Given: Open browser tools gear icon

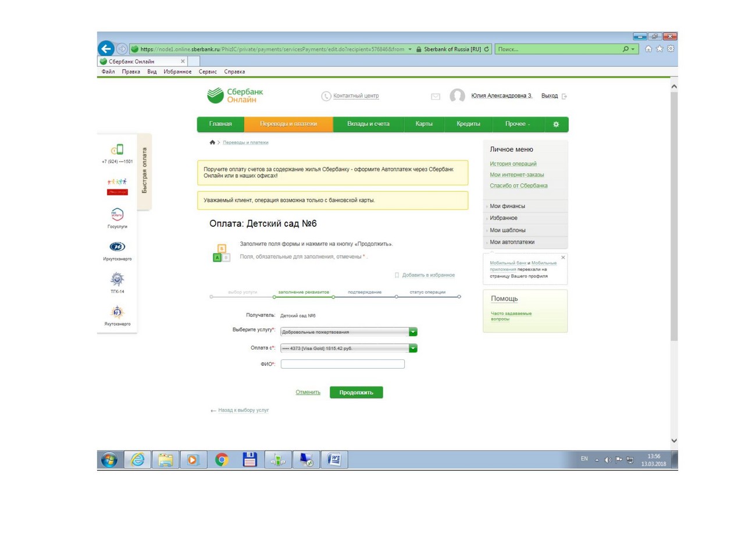Looking at the screenshot, I should [671, 49].
